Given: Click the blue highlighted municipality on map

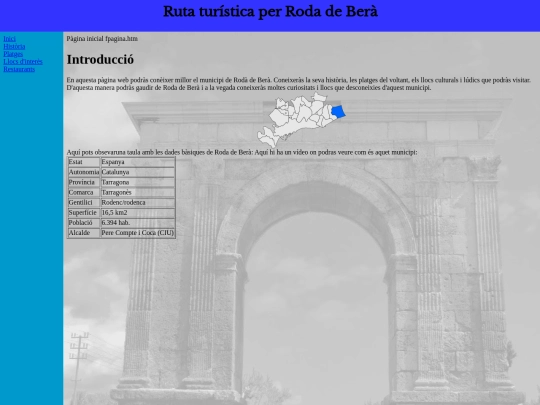Looking at the screenshot, I should (x=338, y=112).
